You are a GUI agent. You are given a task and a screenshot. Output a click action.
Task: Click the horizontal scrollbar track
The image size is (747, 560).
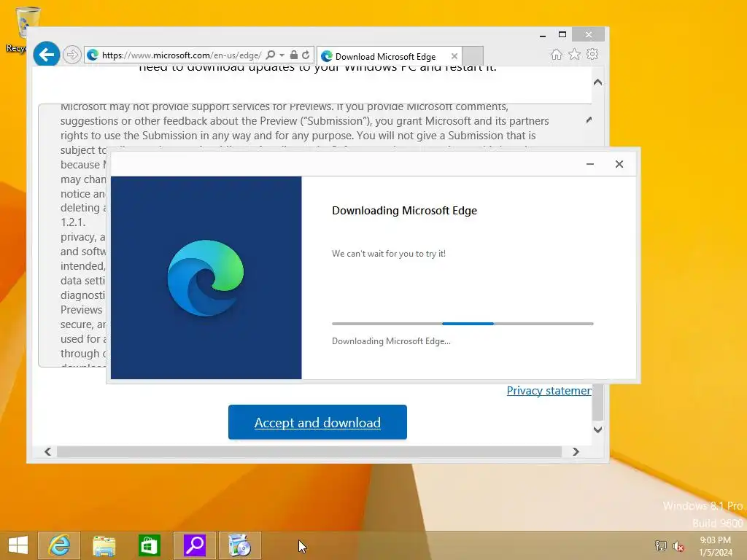tap(309, 451)
